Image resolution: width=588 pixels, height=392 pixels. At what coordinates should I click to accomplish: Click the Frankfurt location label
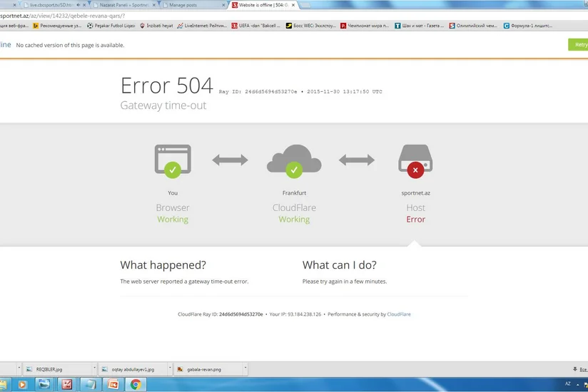coord(294,193)
